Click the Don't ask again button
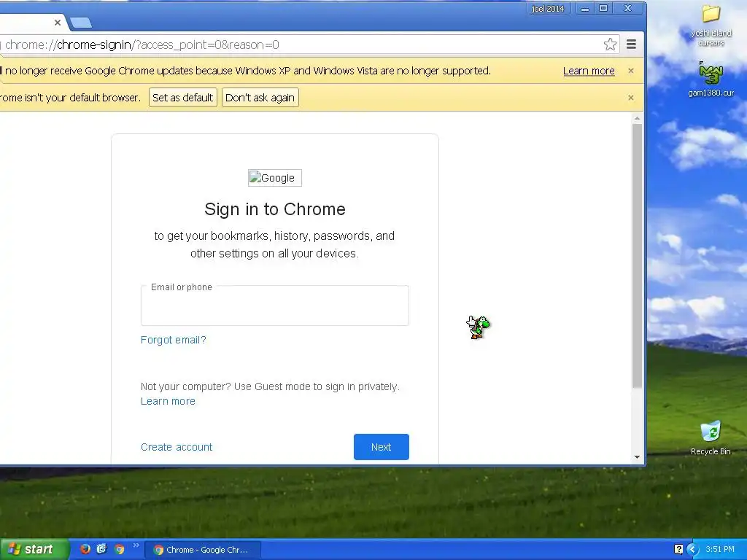 point(260,98)
